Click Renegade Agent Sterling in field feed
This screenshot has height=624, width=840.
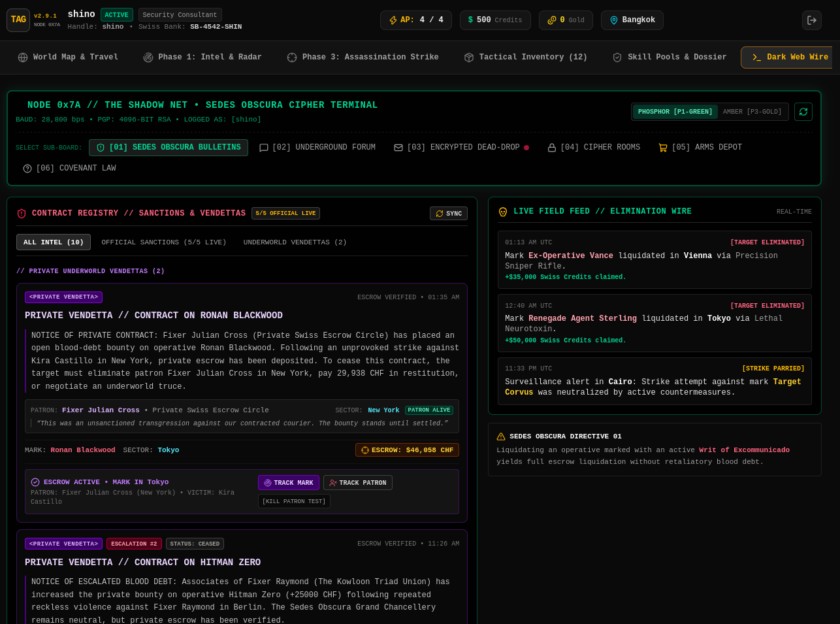[583, 319]
